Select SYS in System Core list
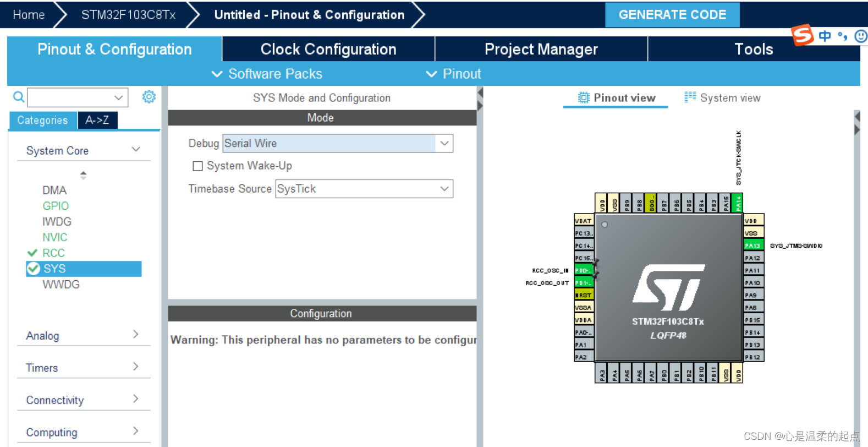Image resolution: width=868 pixels, height=447 pixels. 84,269
